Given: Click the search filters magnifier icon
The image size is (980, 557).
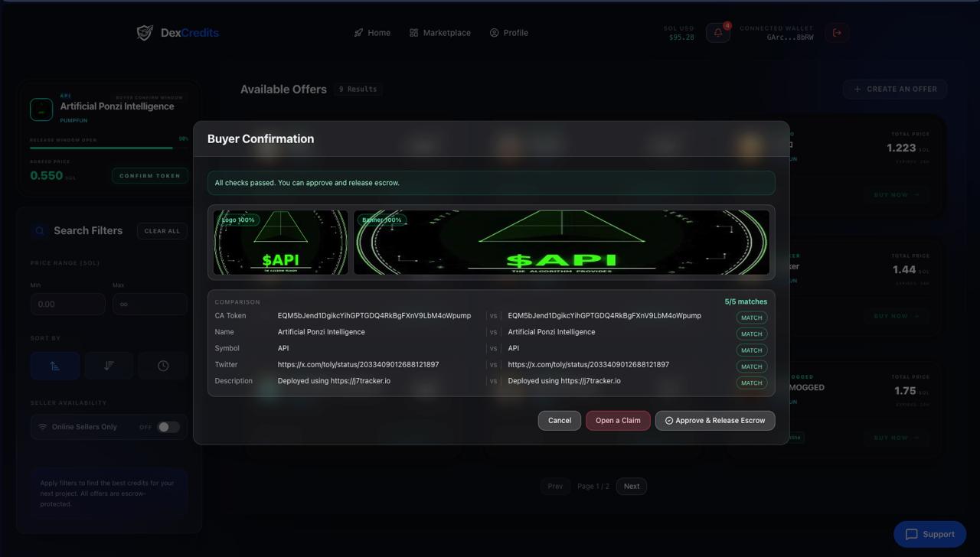Looking at the screenshot, I should (x=40, y=230).
